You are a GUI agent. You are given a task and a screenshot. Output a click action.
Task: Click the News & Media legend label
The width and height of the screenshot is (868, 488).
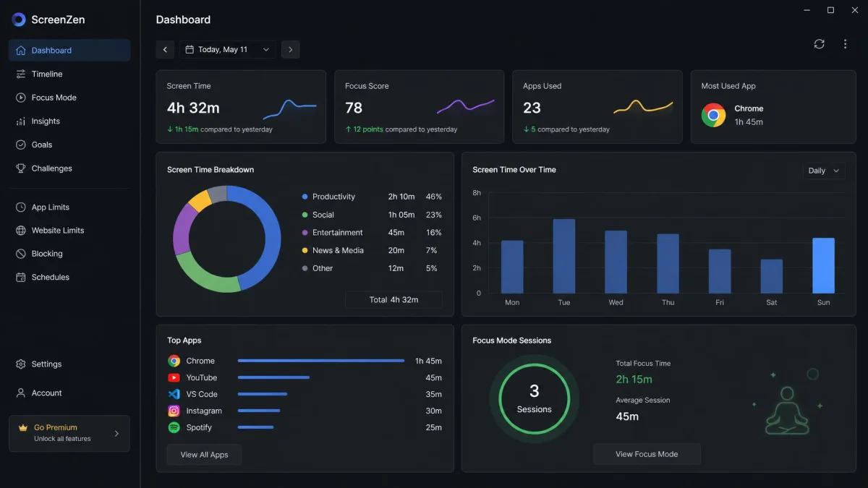tap(338, 250)
